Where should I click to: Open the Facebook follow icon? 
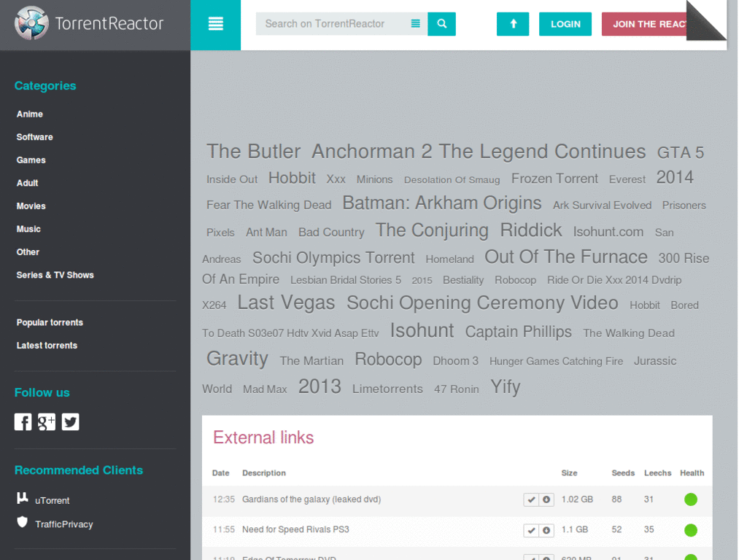(x=23, y=422)
